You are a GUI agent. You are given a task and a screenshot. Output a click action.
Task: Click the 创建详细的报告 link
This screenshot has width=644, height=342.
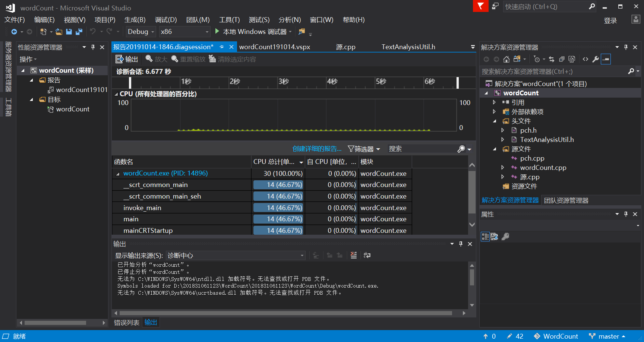[x=317, y=149]
